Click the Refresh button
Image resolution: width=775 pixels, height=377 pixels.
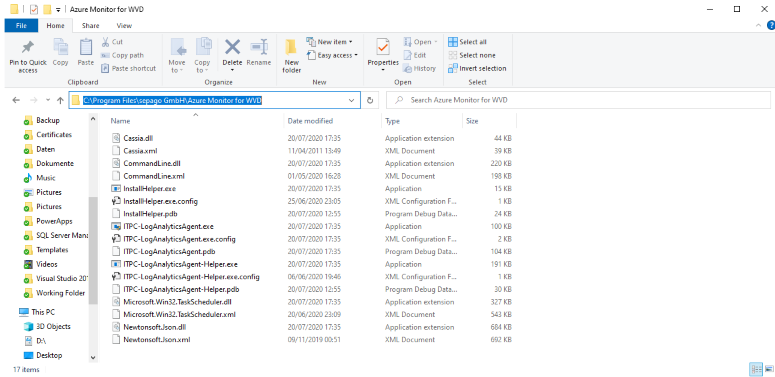click(x=370, y=100)
